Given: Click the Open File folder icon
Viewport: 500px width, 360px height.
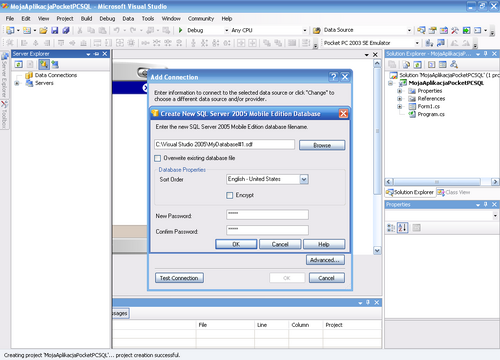Looking at the screenshot, I should click(x=43, y=31).
